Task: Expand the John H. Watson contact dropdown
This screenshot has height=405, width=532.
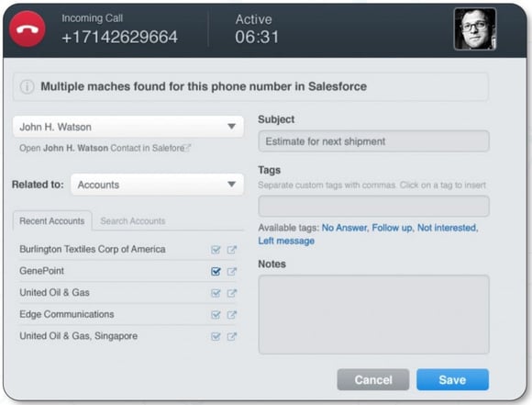Action: point(128,127)
